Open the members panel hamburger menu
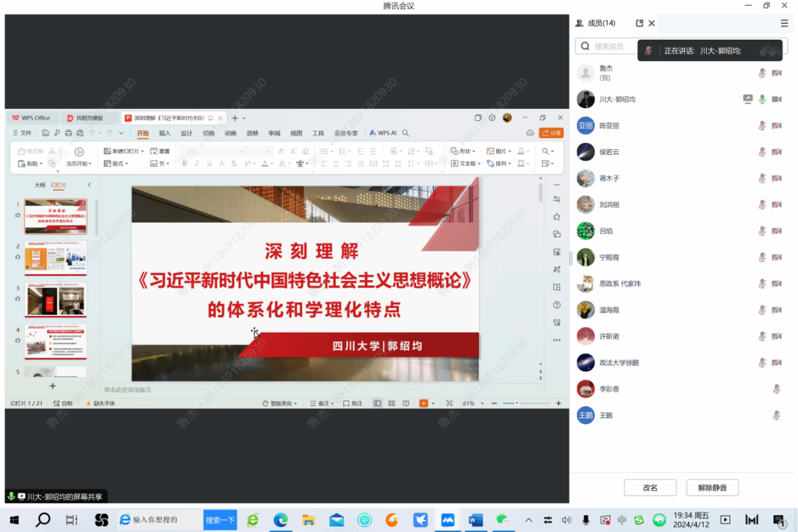Image resolution: width=798 pixels, height=532 pixels. tap(784, 23)
